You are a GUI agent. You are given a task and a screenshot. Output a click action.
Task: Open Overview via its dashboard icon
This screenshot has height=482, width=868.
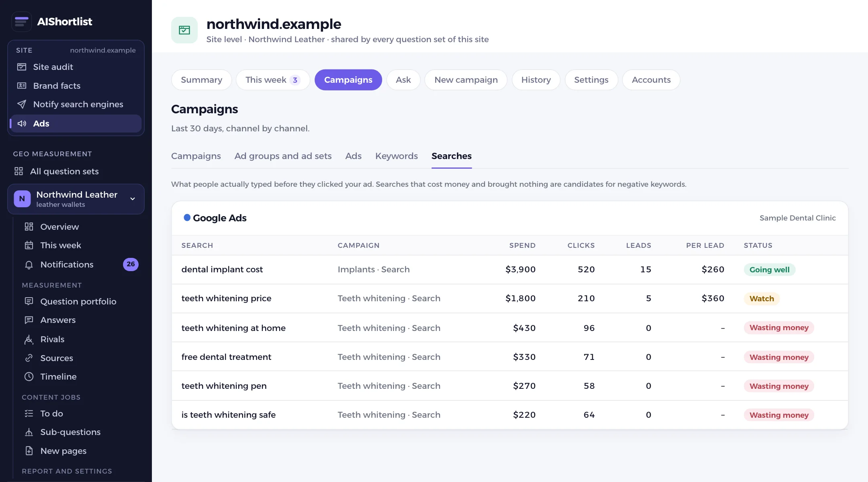point(29,227)
